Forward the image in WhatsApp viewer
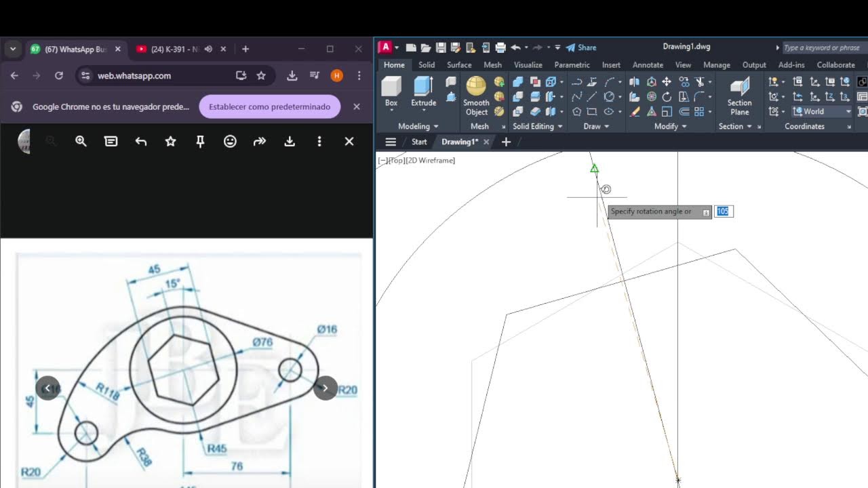The image size is (868, 488). click(x=260, y=141)
